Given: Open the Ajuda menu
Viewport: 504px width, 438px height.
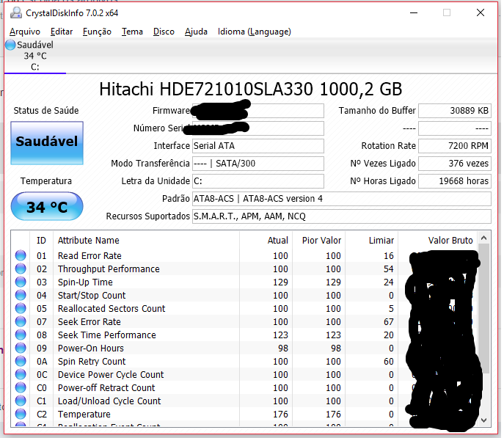Looking at the screenshot, I should point(196,32).
